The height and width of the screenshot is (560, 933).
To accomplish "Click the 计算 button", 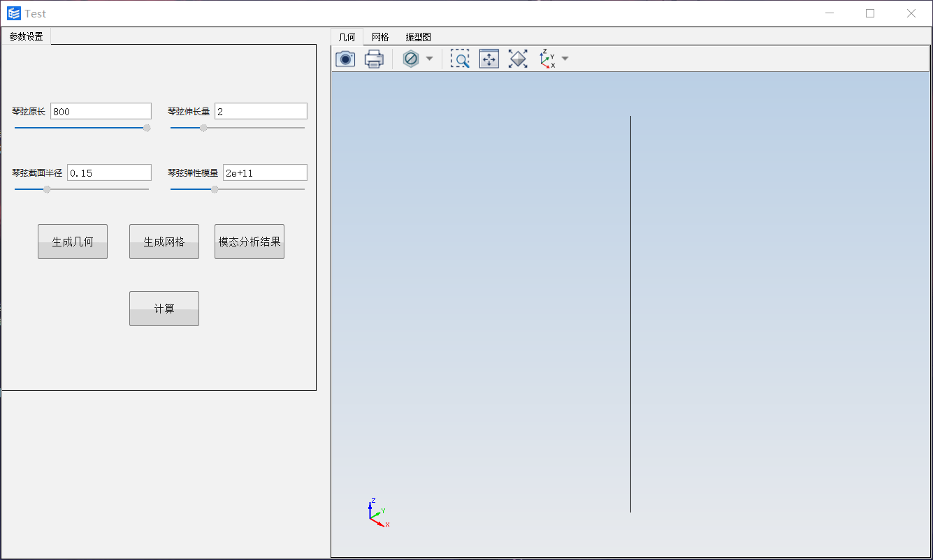I will (x=164, y=309).
